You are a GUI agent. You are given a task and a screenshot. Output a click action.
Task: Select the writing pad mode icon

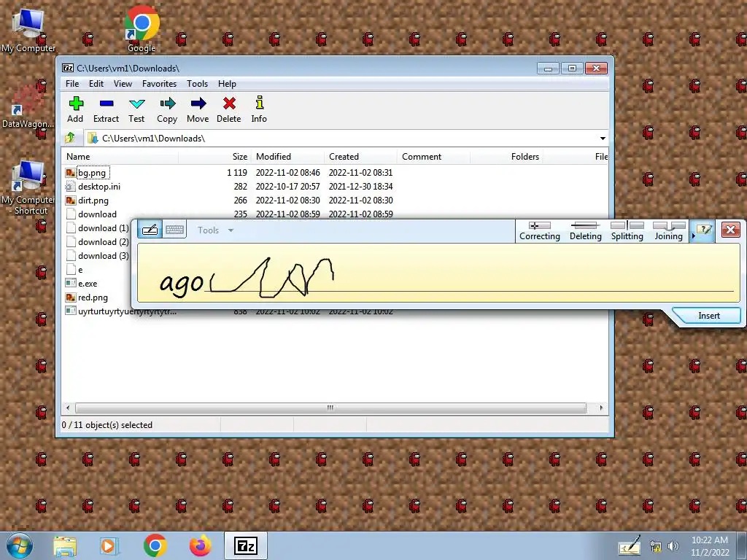(150, 230)
